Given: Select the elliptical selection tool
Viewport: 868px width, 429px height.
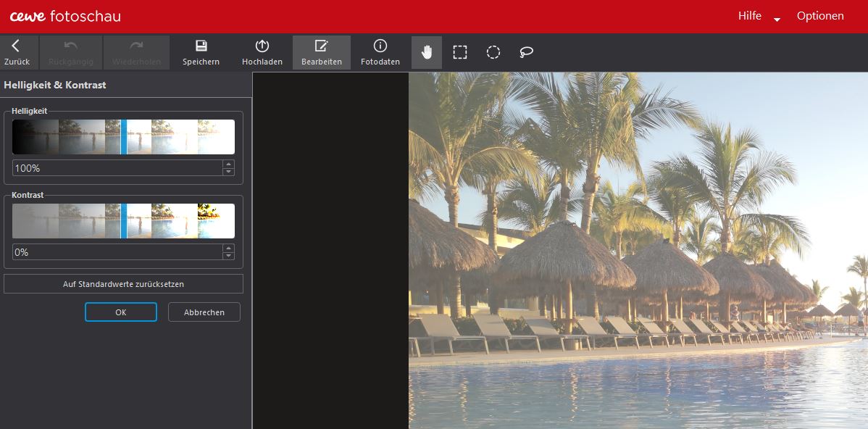Looking at the screenshot, I should pos(493,52).
